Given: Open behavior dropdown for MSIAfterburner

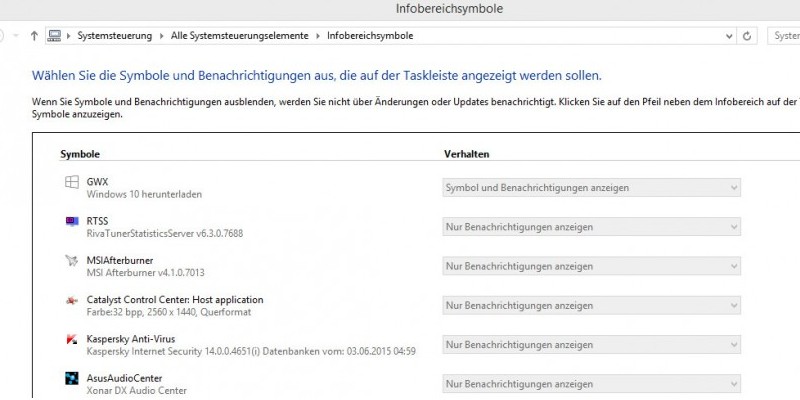Looking at the screenshot, I should pos(591,266).
